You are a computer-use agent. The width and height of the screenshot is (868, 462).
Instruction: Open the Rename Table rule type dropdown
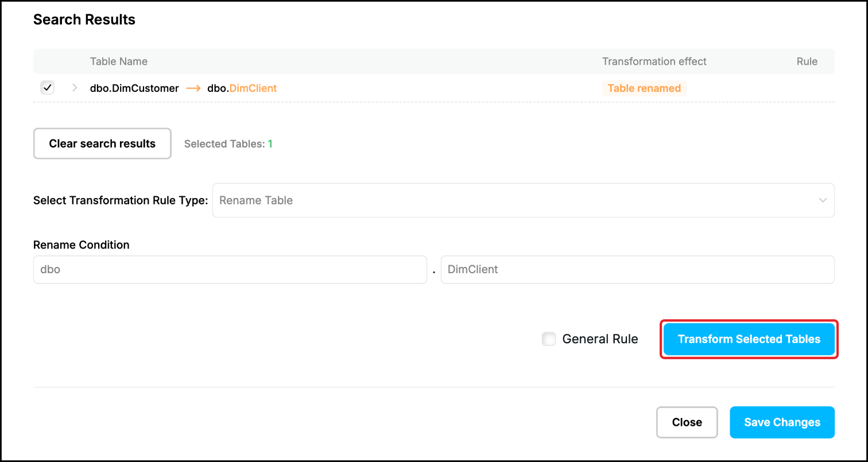click(523, 200)
